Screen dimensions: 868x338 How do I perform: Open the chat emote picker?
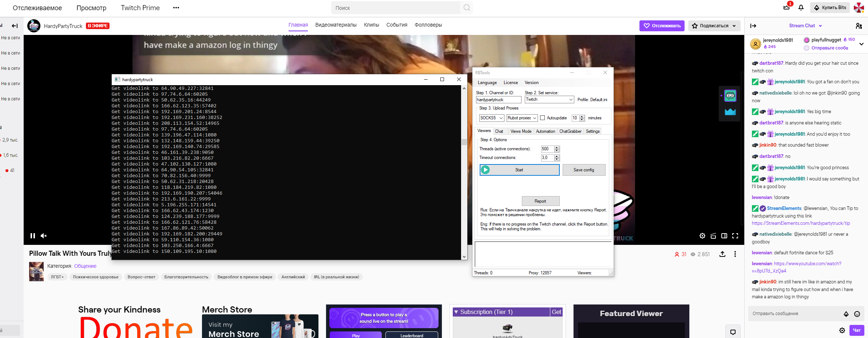(857, 314)
